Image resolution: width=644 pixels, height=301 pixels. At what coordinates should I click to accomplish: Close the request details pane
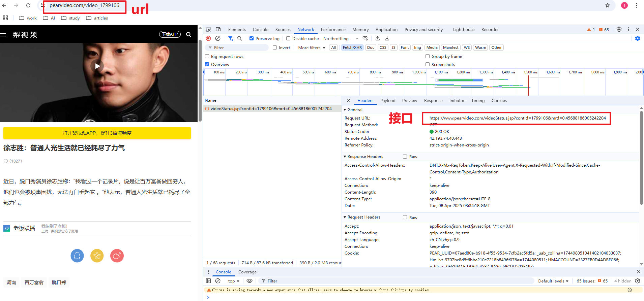tap(349, 100)
